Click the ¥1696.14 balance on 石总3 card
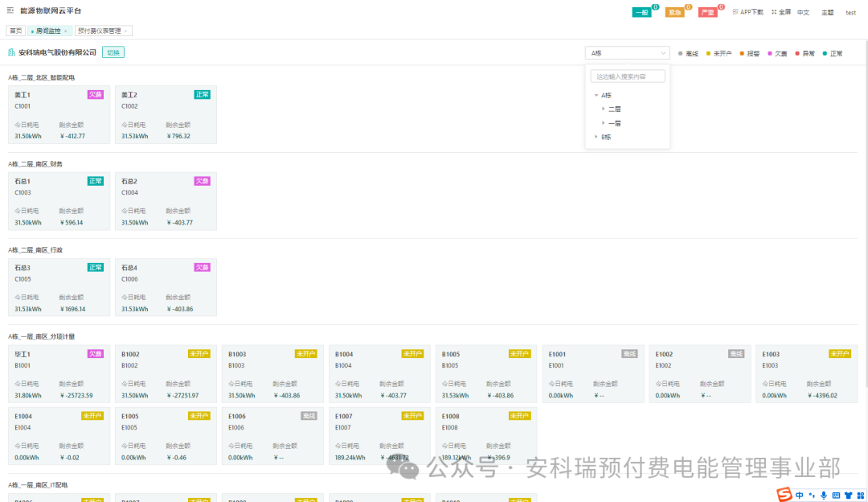This screenshot has width=868, height=502. [72, 309]
